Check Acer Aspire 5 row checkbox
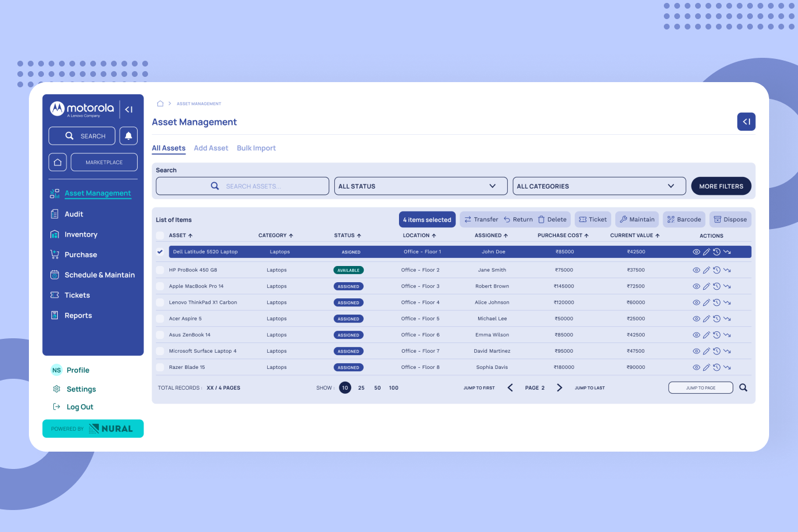 (x=160, y=319)
